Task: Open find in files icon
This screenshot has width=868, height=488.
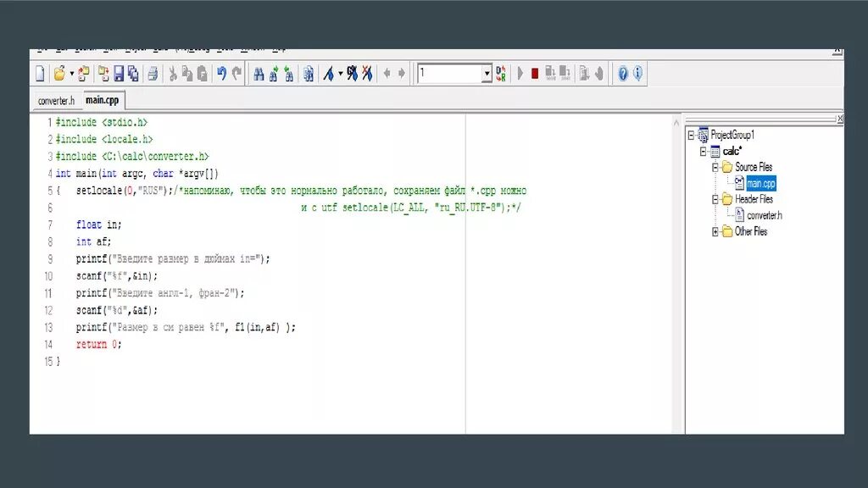Action: 309,74
